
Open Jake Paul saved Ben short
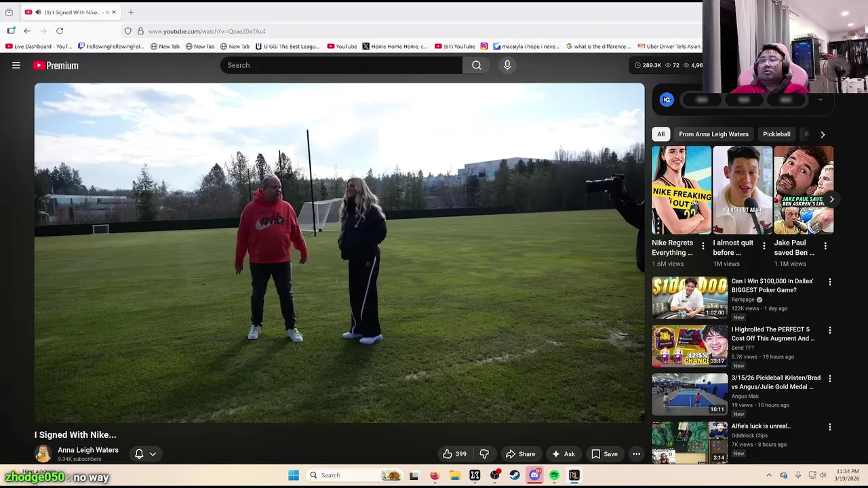(x=804, y=190)
